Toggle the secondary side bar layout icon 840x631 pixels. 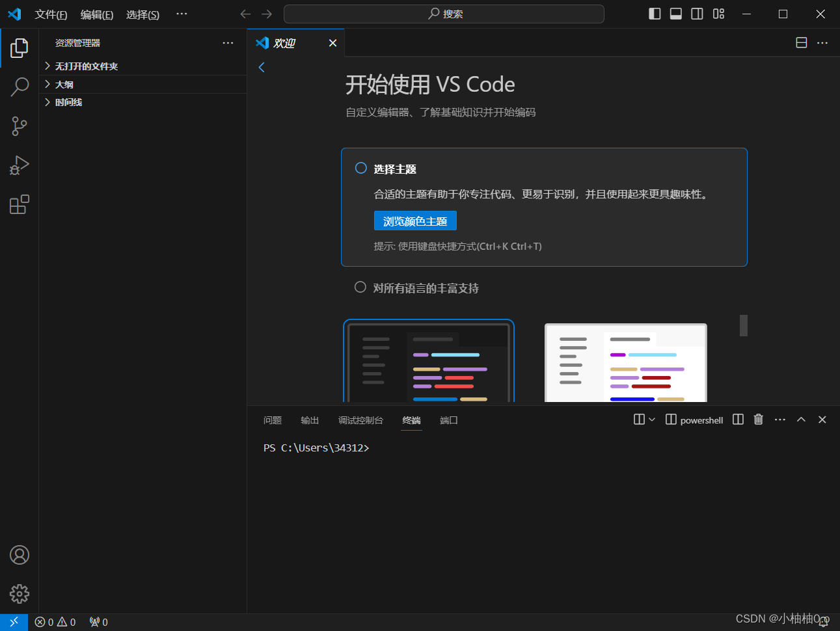[x=697, y=14]
